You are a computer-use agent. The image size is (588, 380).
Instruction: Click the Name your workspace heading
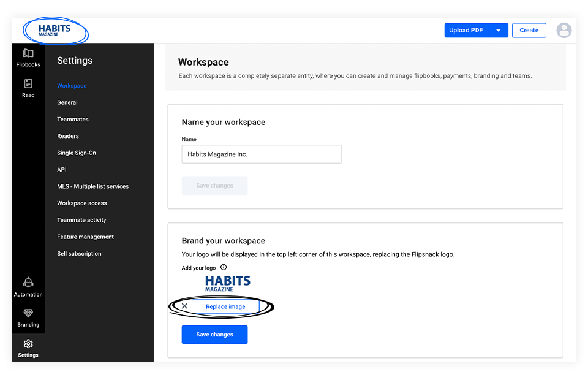(224, 123)
